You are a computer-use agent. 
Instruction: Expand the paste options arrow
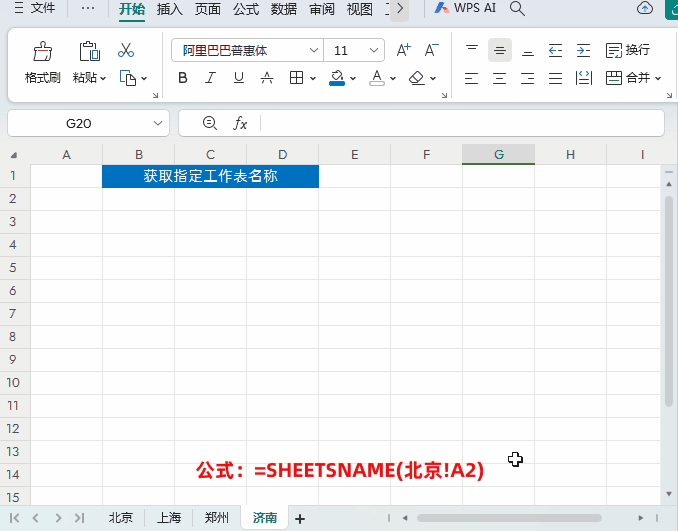[x=103, y=79]
